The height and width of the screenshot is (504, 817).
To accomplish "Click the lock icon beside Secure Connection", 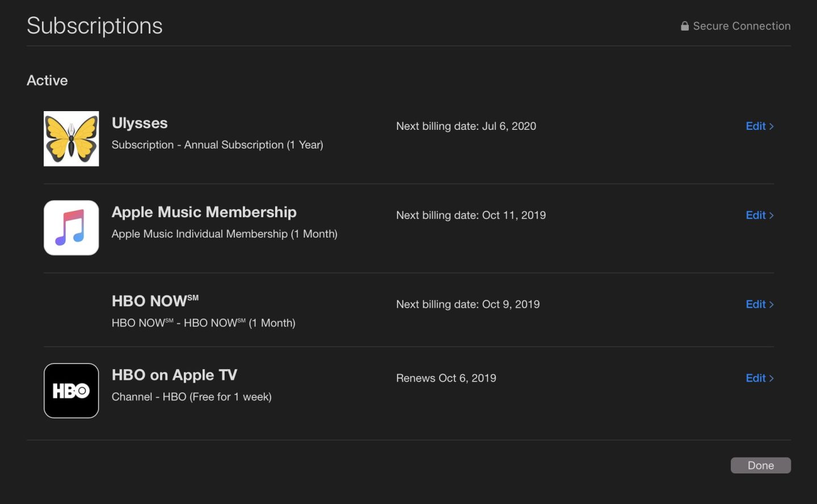I will (x=685, y=26).
